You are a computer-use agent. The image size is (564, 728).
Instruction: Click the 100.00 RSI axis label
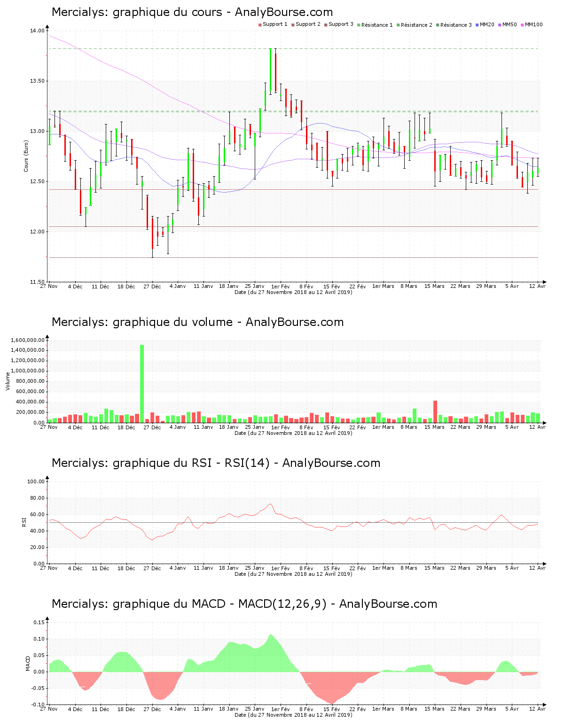(36, 482)
